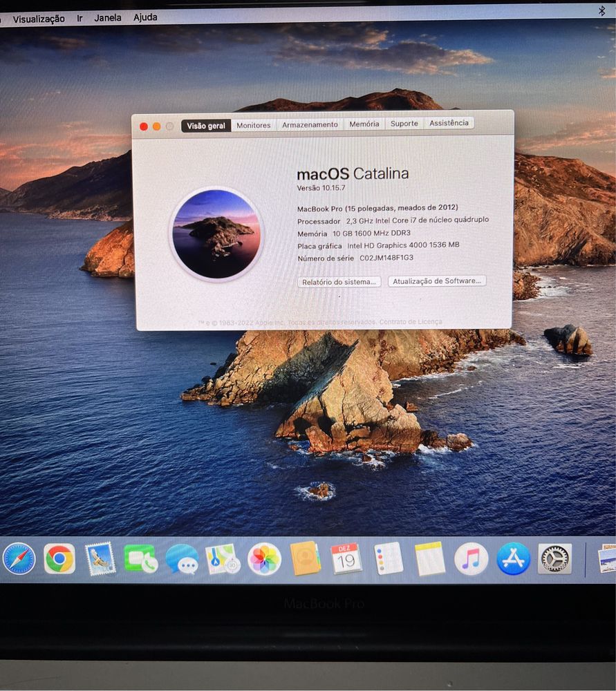Launch Google Chrome from the dock

click(59, 559)
